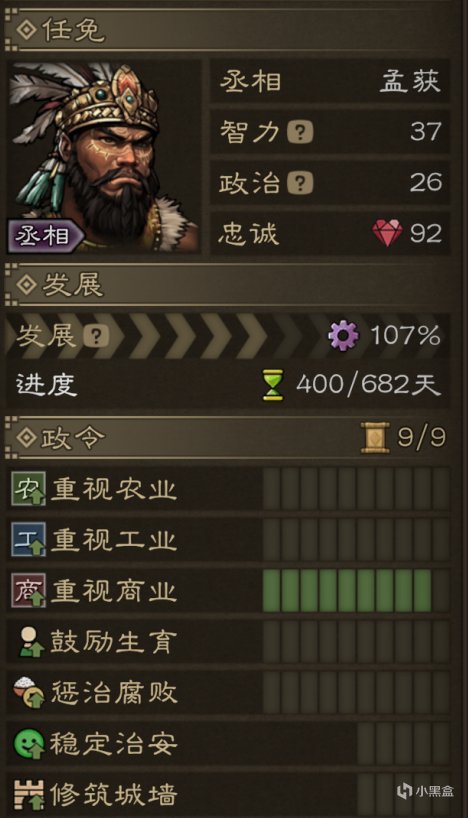Click the question mark beside 发展

tap(96, 336)
